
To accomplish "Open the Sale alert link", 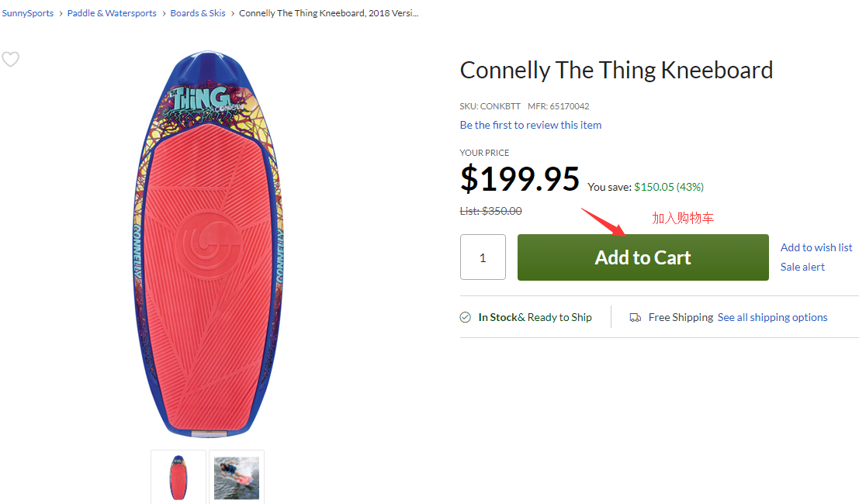I will point(802,267).
